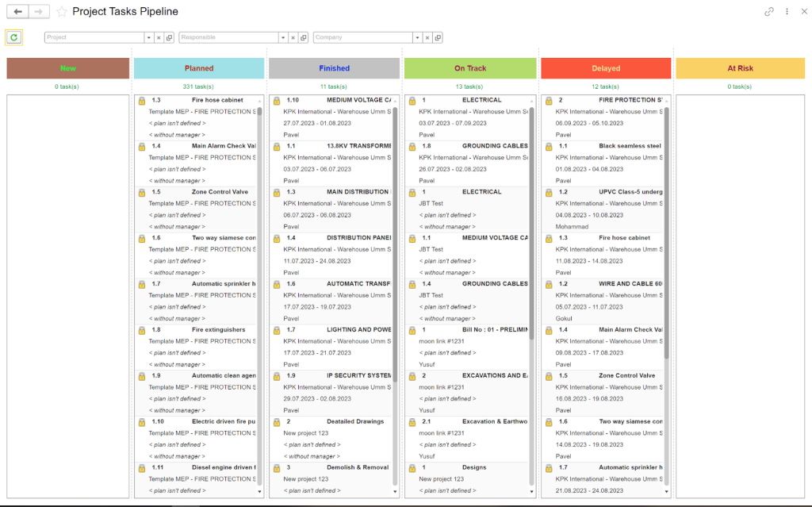The image size is (812, 507).
Task: Select the brown New column header
Action: tap(68, 68)
